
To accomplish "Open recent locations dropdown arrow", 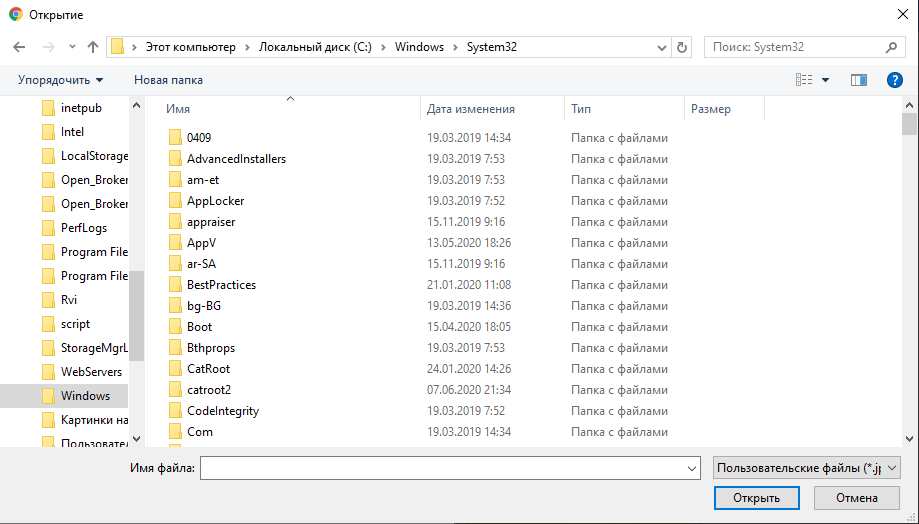I will tap(72, 47).
